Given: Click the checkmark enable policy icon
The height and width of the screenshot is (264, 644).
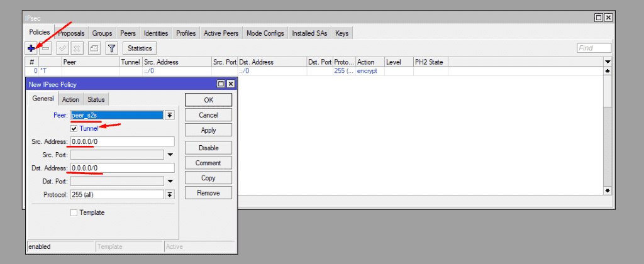Looking at the screenshot, I should pos(63,48).
